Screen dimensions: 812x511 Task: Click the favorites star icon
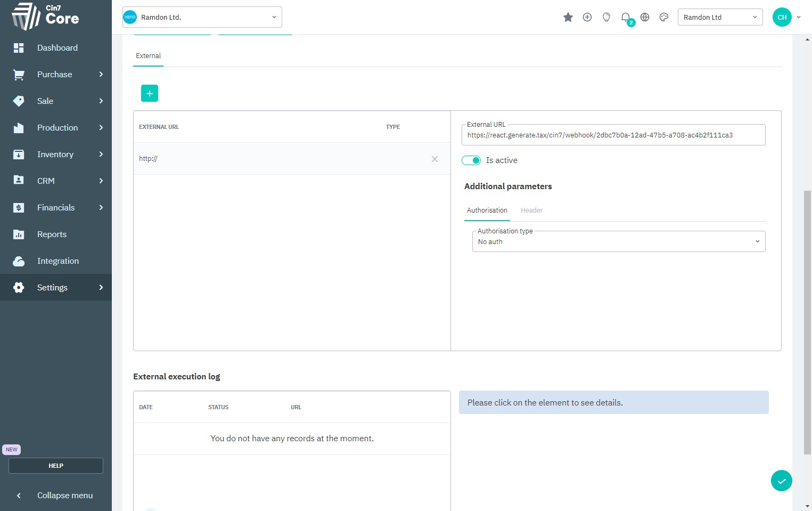point(568,18)
